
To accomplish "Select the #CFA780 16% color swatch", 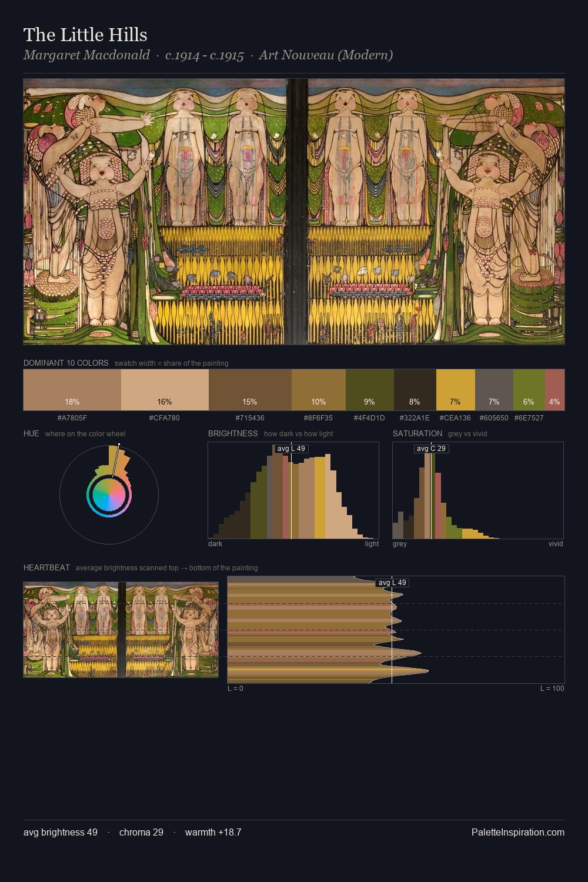I will 165,389.
